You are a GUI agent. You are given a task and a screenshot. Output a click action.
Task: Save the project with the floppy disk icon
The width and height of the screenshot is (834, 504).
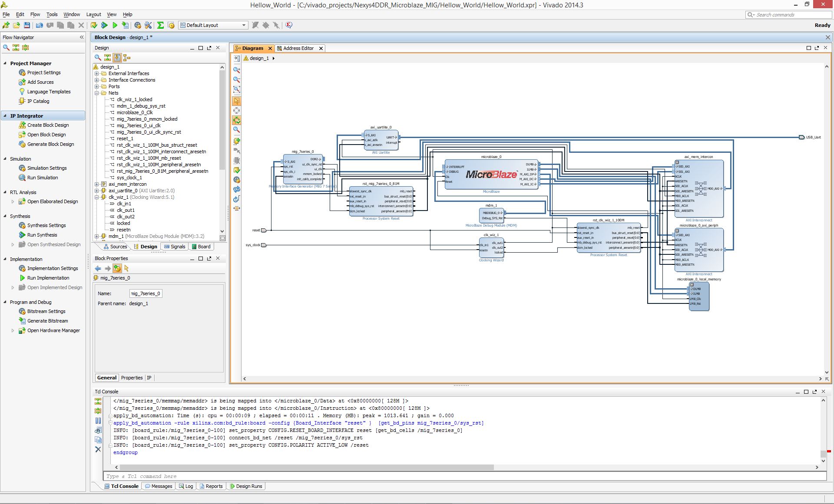(27, 25)
